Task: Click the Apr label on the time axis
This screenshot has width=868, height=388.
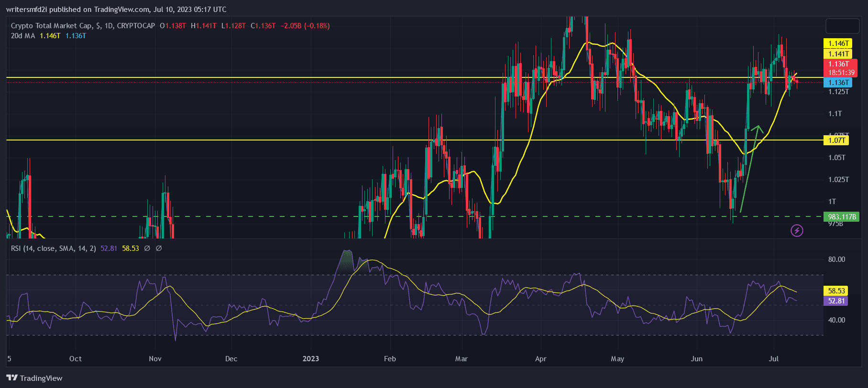Action: [x=540, y=358]
